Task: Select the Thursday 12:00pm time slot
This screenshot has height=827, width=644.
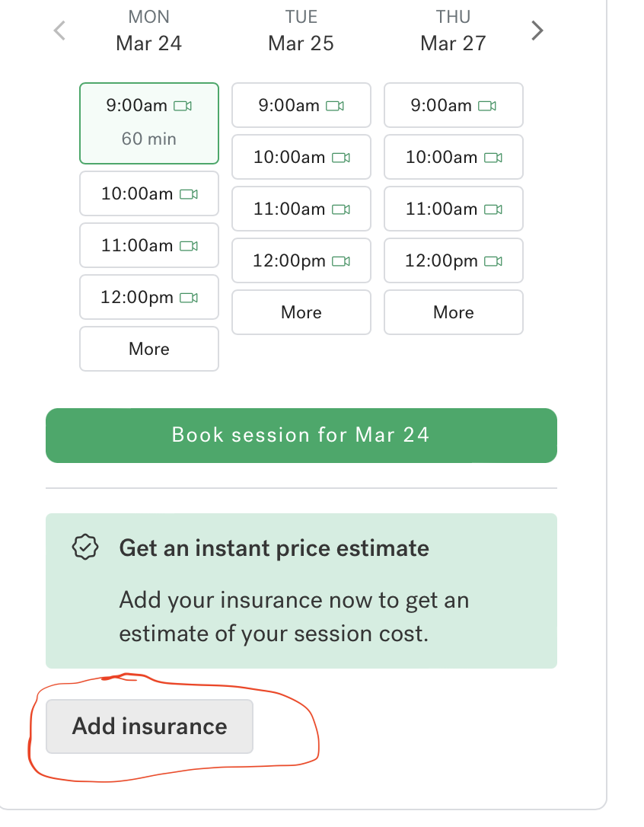Action: pos(454,260)
